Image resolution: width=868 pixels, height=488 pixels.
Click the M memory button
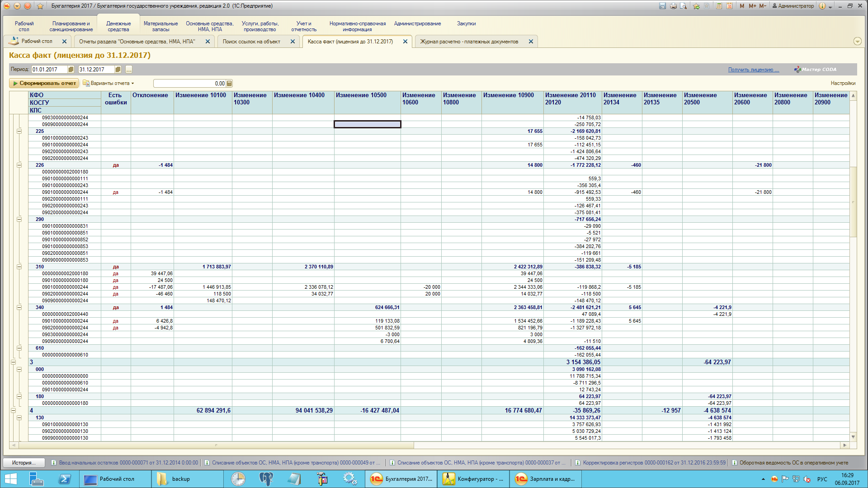coord(742,6)
